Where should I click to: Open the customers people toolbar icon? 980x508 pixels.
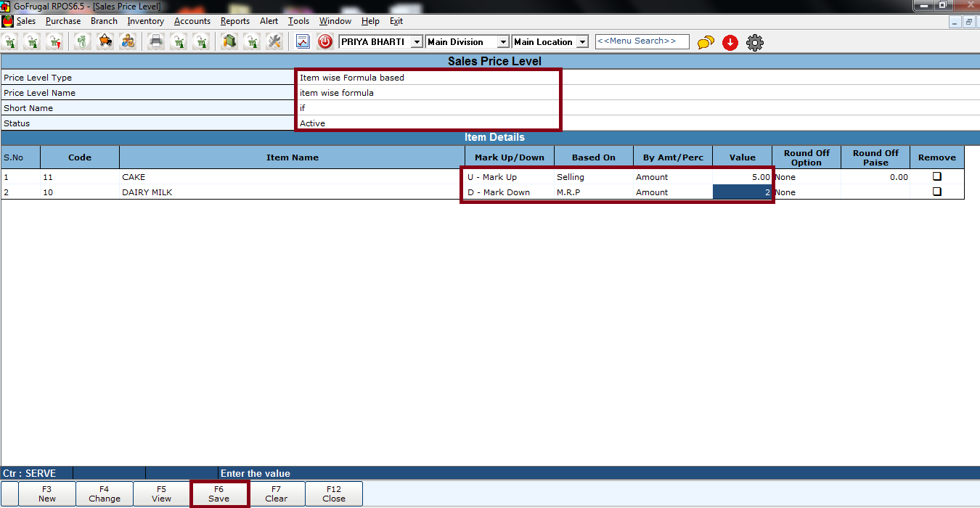click(x=128, y=41)
